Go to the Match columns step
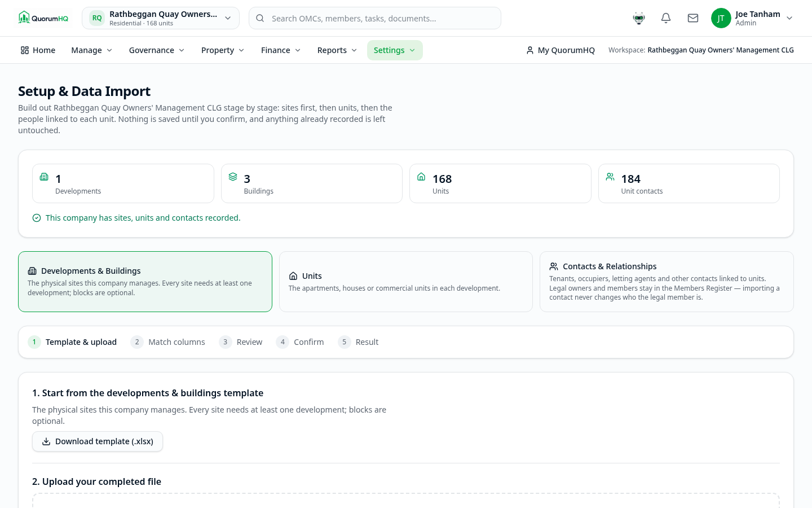 (167, 342)
